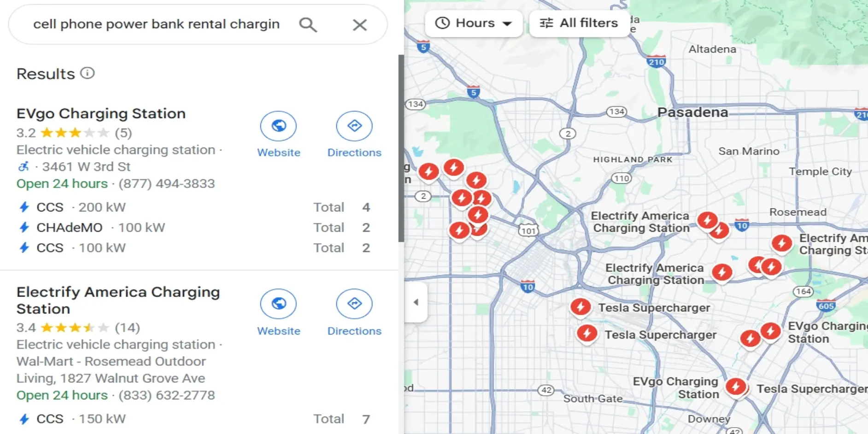Open the Electrify America Charging Station result title
The height and width of the screenshot is (434, 868).
(118, 300)
